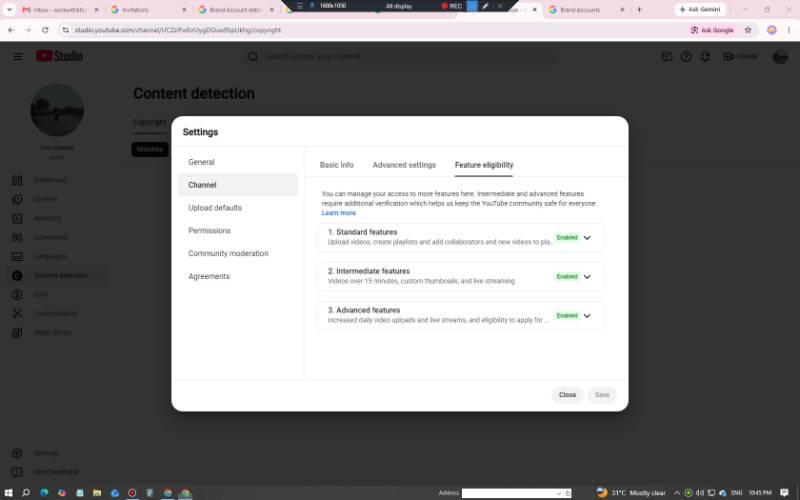800x500 pixels.
Task: Click the search across your channel field
Action: pyautogui.click(x=399, y=57)
